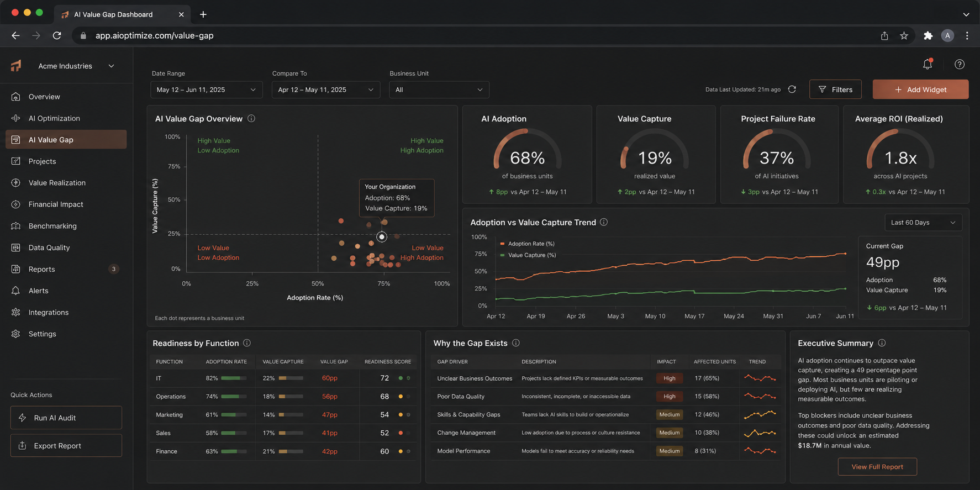Viewport: 980px width, 490px height.
Task: Click the IT adoption rate progress bar
Action: pos(234,378)
